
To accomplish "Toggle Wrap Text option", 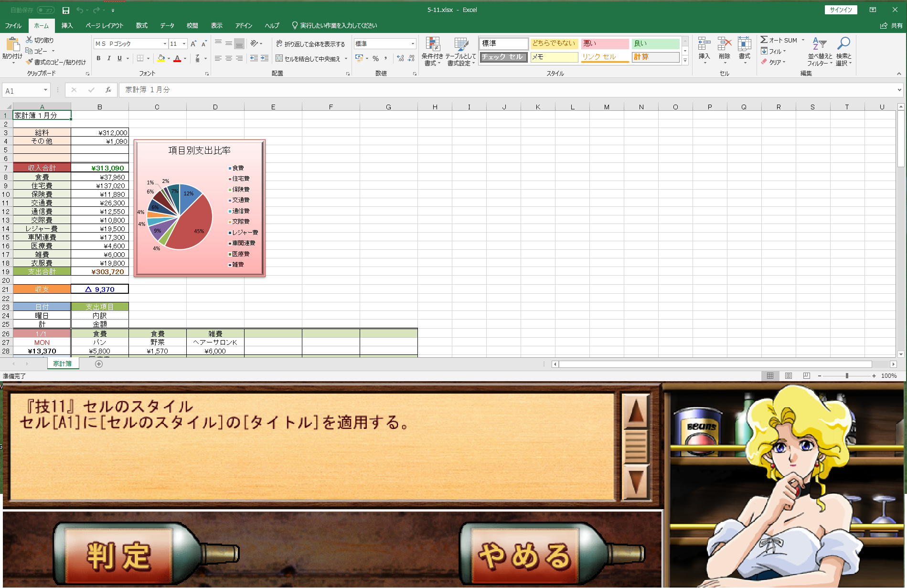I will (310, 44).
